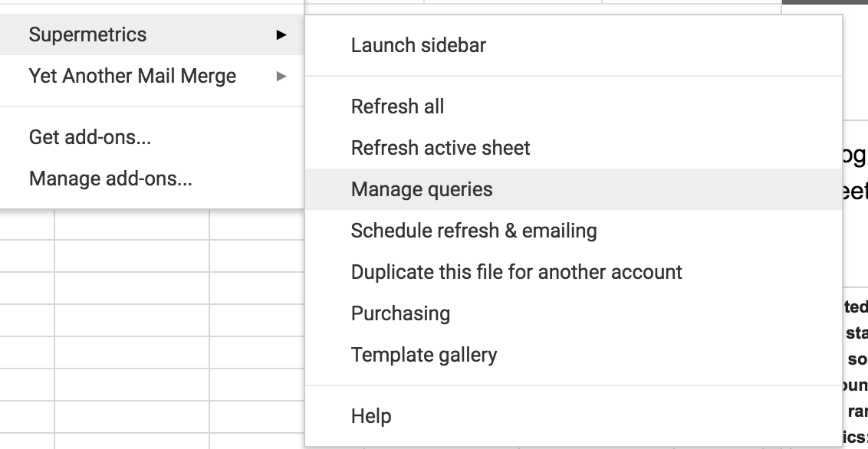Select Schedule refresh & emailing
Viewport: 868px width, 449px height.
click(473, 231)
